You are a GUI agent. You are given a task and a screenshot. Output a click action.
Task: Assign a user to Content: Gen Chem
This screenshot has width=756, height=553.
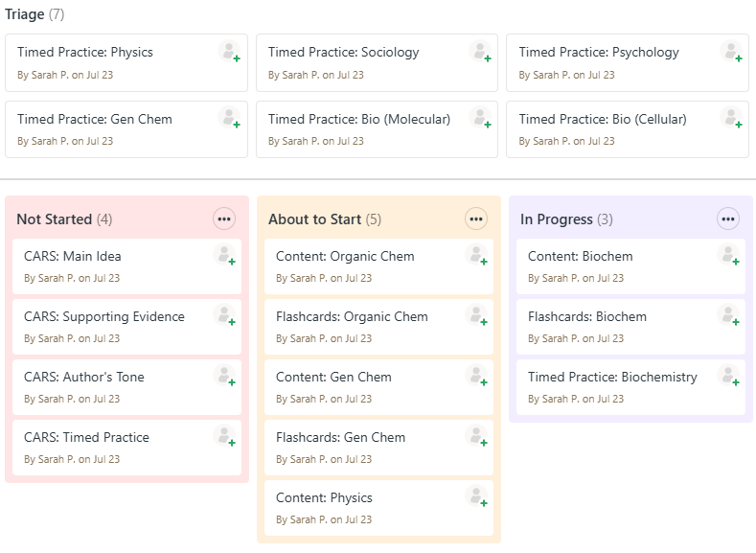click(x=476, y=375)
